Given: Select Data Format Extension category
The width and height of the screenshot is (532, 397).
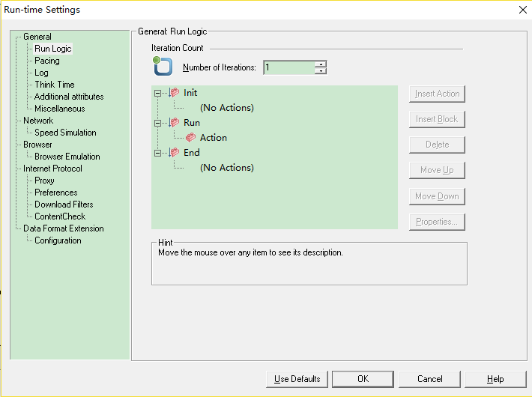Looking at the screenshot, I should [64, 228].
